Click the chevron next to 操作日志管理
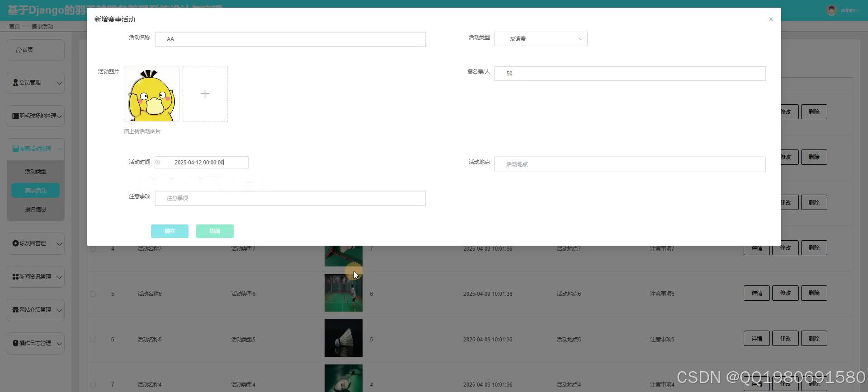 (59, 344)
